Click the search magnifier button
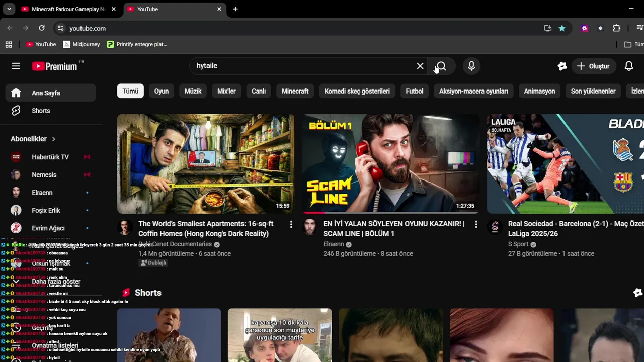 441,66
